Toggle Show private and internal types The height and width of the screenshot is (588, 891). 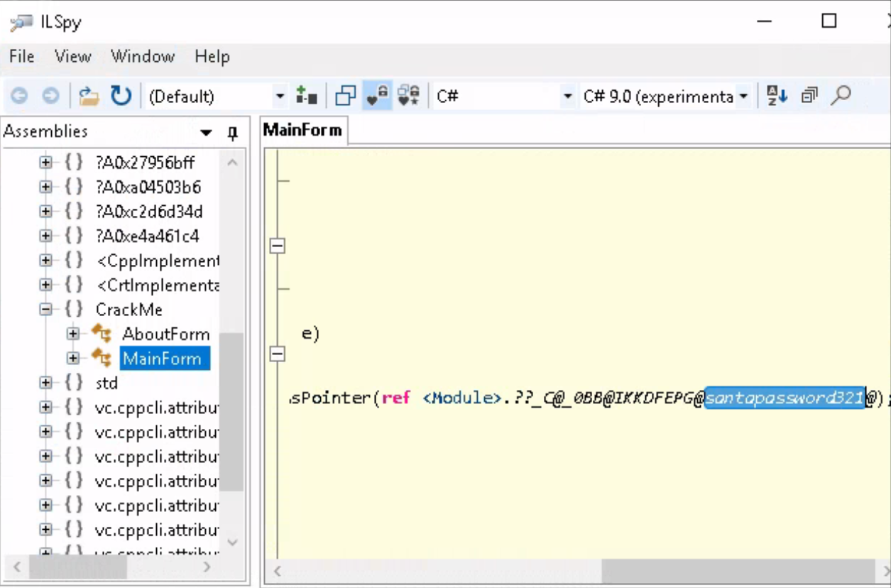point(377,96)
